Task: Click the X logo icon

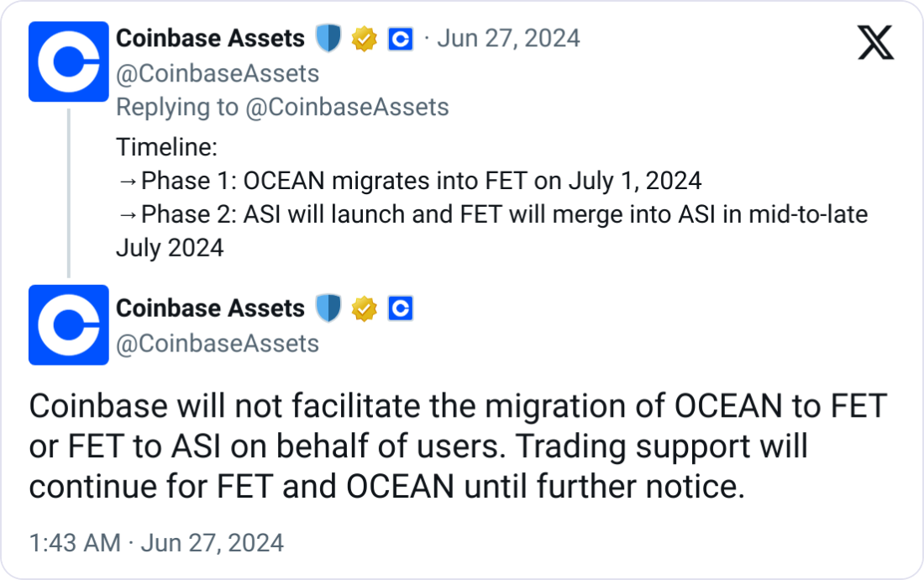Action: coord(876,42)
